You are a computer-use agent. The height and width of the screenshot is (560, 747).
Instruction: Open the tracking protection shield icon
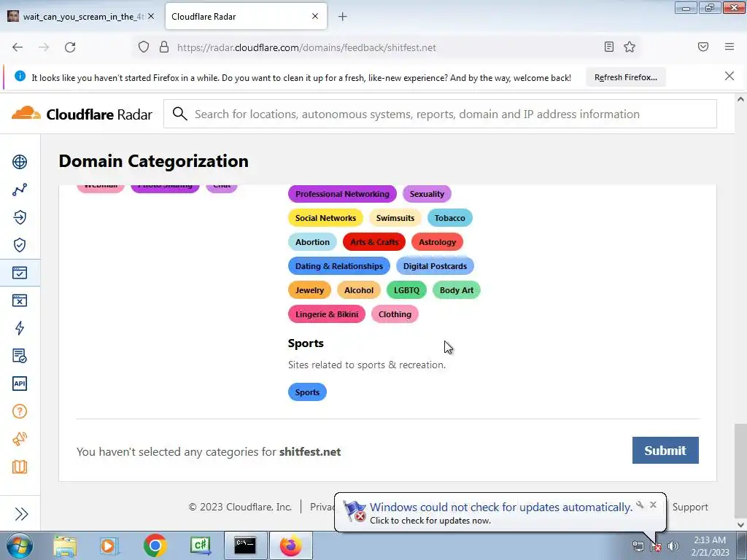[x=144, y=47]
